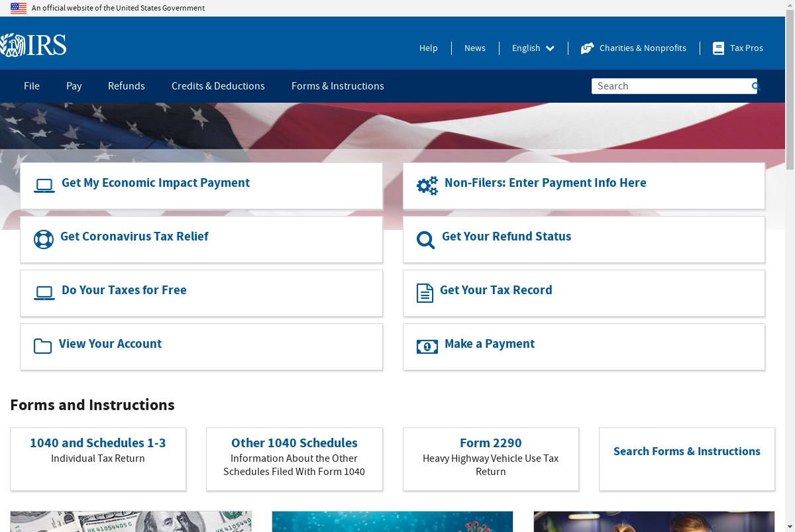Open 1040 and Schedules 1-3 card
Viewport: 795px width, 532px height.
coord(98,459)
